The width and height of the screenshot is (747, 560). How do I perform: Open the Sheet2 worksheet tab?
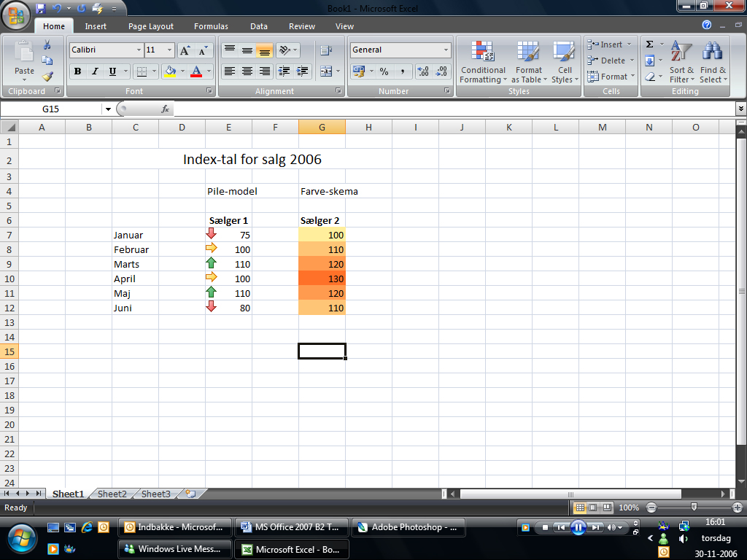[112, 494]
